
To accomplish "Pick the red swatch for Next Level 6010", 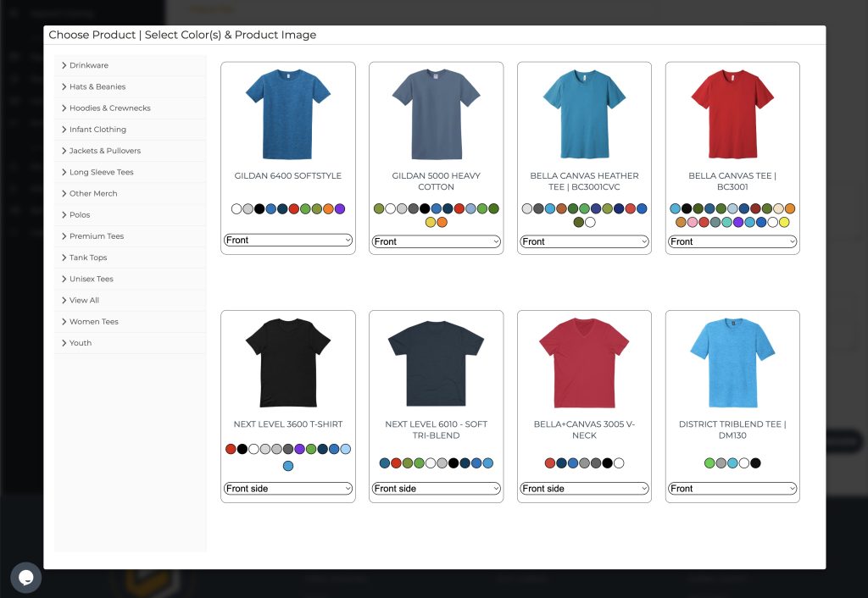I will pos(396,463).
